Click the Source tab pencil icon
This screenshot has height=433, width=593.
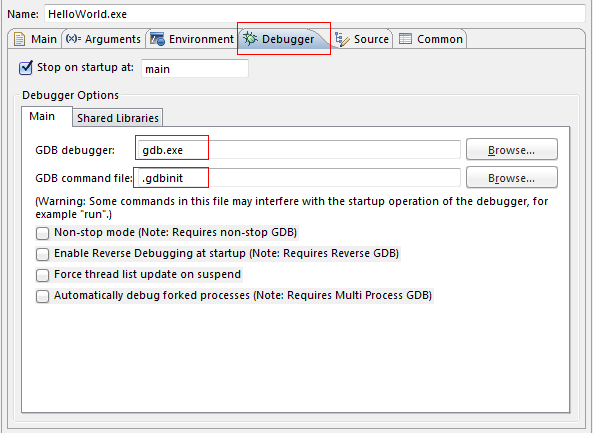click(342, 39)
